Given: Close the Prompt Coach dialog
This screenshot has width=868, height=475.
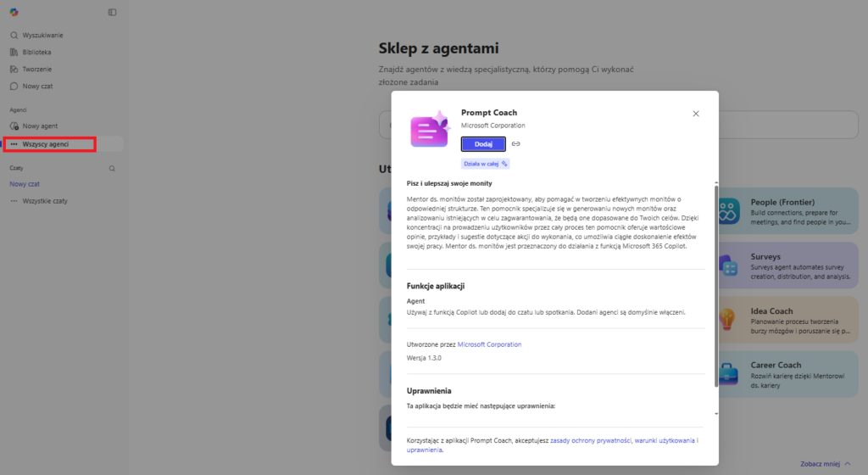Looking at the screenshot, I should point(696,114).
